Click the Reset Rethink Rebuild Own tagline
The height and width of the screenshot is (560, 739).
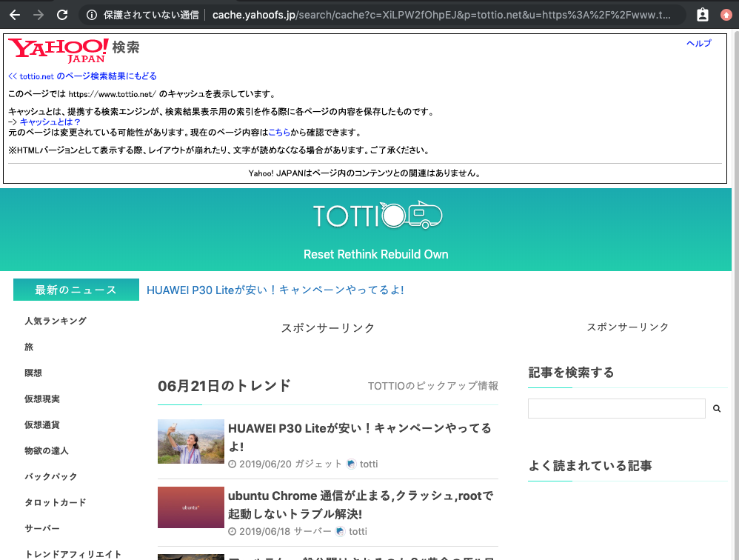(376, 255)
